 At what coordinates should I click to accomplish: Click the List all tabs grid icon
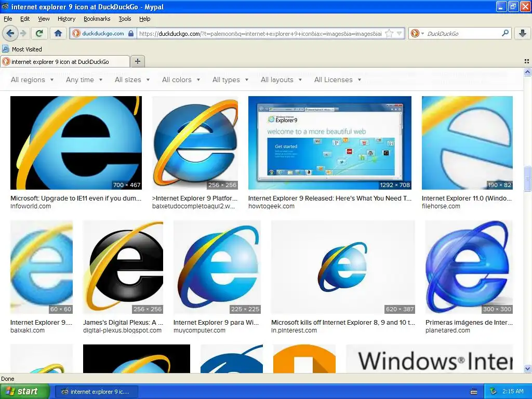pos(527,61)
